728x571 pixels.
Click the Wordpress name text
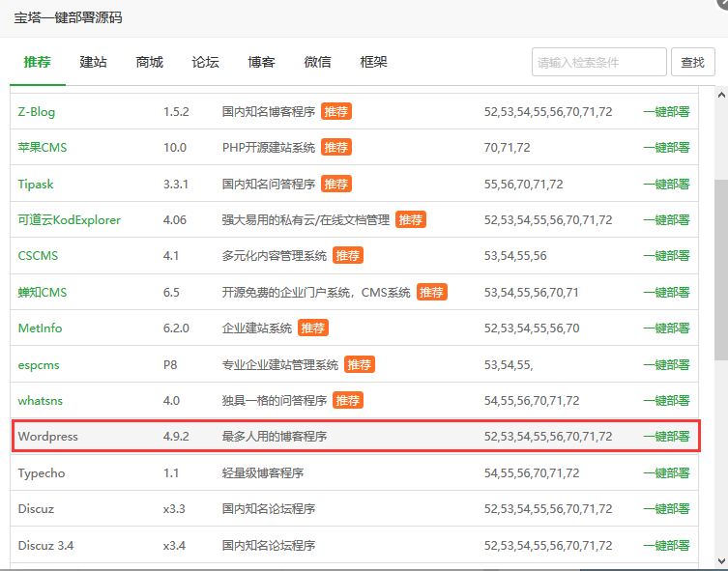47,437
